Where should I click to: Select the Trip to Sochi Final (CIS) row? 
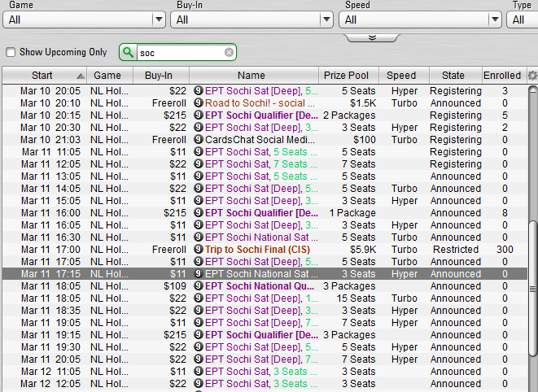click(x=265, y=250)
